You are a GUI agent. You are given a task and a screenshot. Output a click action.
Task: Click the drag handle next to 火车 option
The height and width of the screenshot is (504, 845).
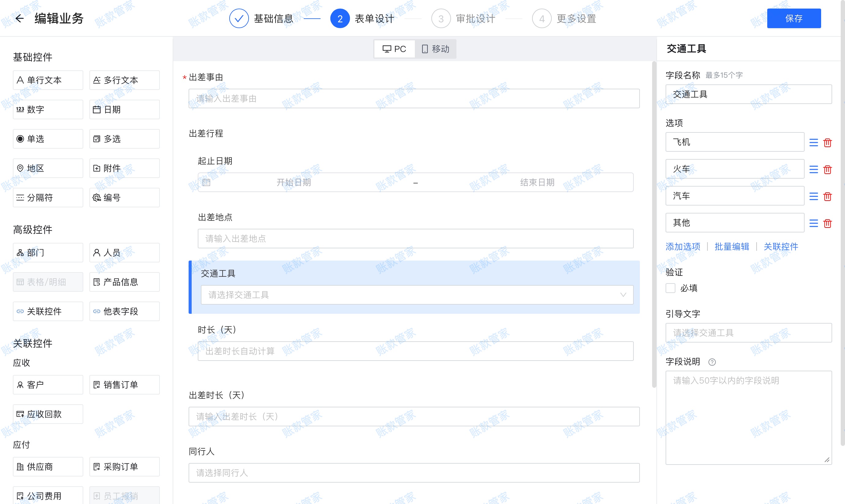pyautogui.click(x=813, y=169)
